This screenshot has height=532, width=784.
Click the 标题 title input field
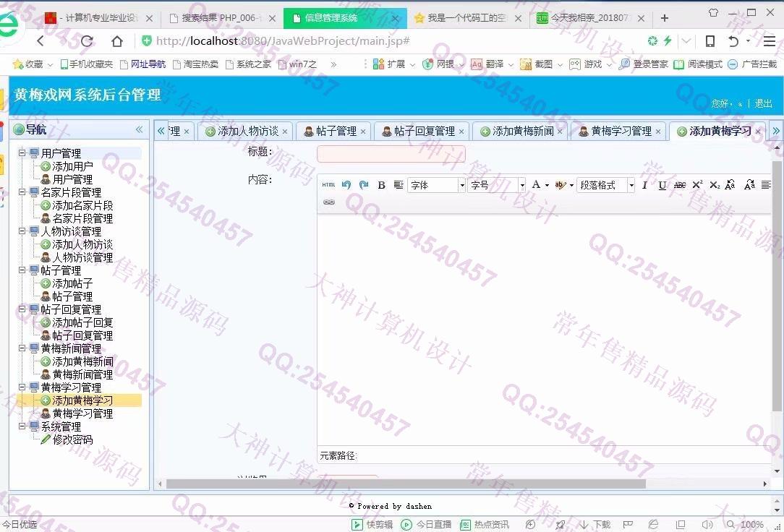coord(391,154)
